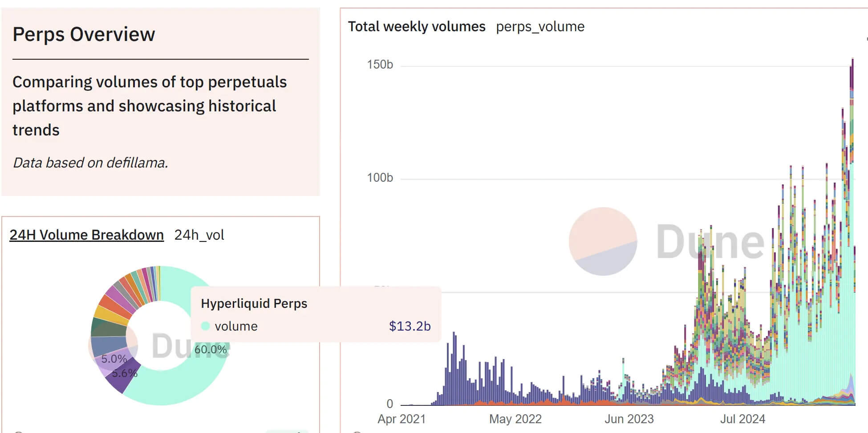Click the Perps Overview heading

[84, 34]
